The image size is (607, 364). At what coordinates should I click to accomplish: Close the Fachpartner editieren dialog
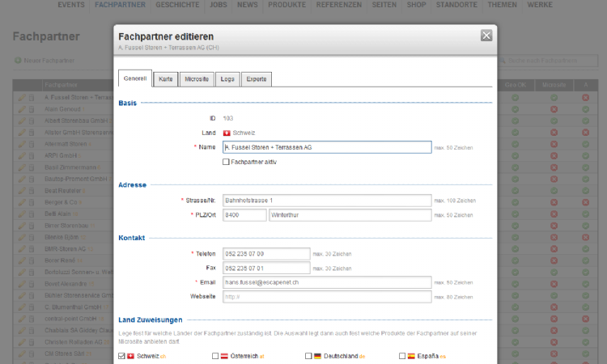tap(486, 36)
